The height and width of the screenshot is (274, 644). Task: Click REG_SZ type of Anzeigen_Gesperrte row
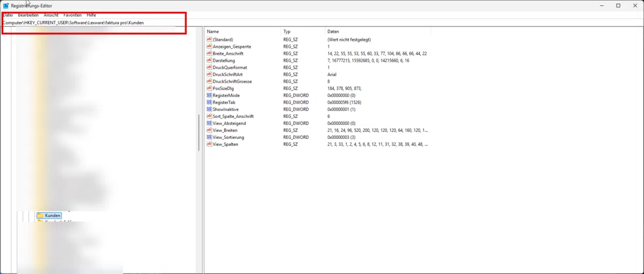(x=290, y=47)
